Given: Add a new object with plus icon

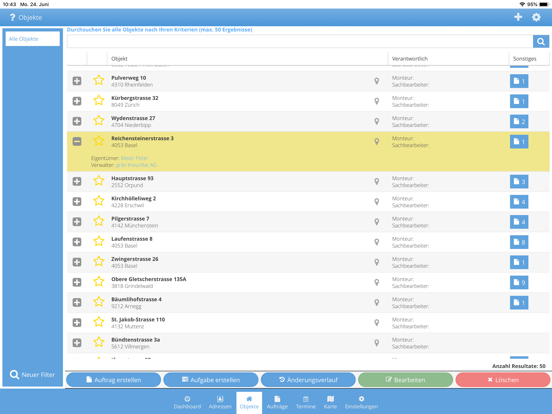Looking at the screenshot, I should [x=518, y=17].
